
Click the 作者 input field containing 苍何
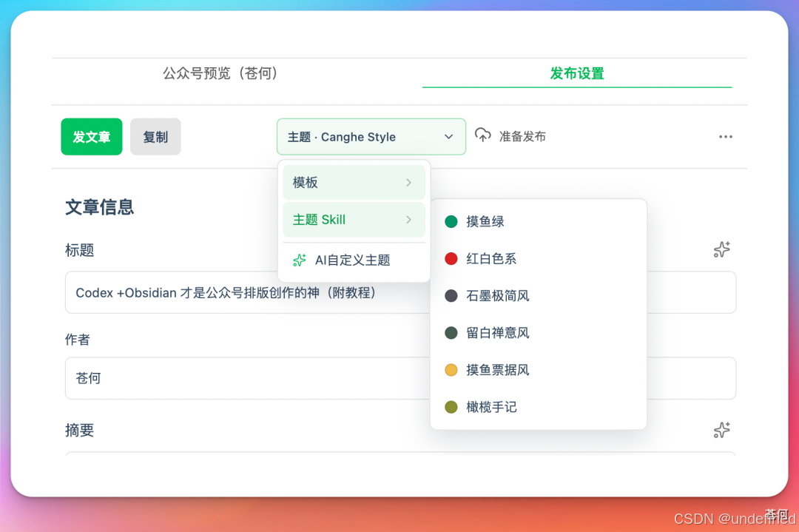[x=400, y=378]
